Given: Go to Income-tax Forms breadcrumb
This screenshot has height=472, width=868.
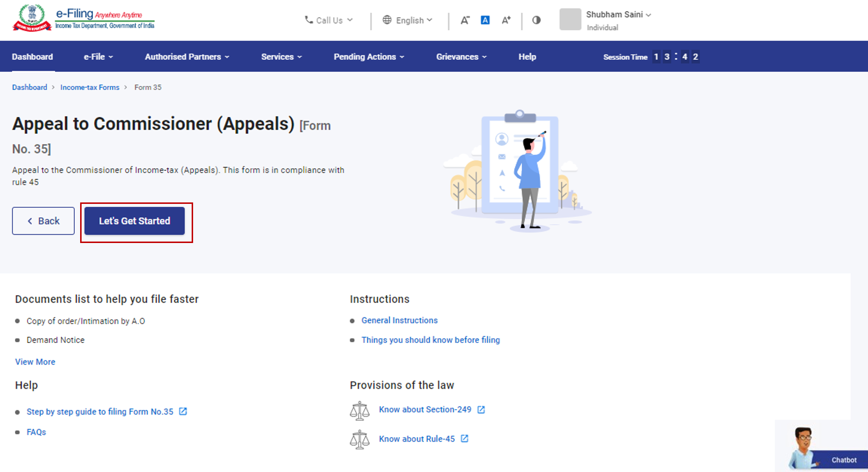Looking at the screenshot, I should pyautogui.click(x=90, y=87).
